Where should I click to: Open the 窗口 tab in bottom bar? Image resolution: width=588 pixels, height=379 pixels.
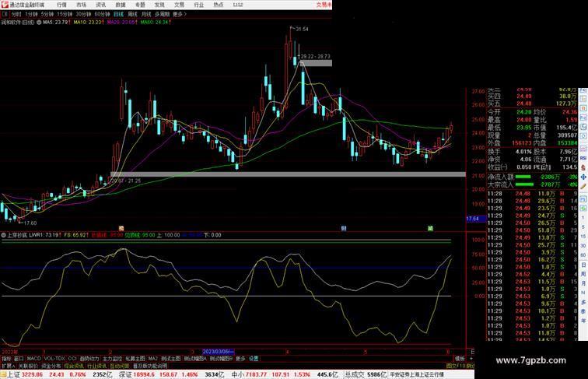pyautogui.click(x=19, y=359)
